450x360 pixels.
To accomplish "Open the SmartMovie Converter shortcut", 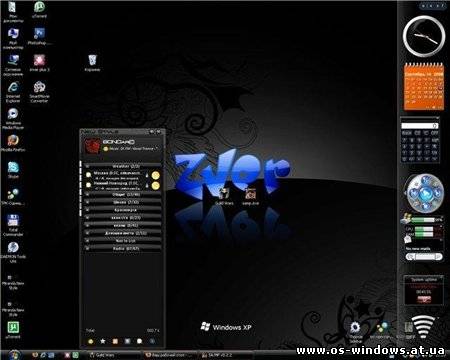I will 39,91.
